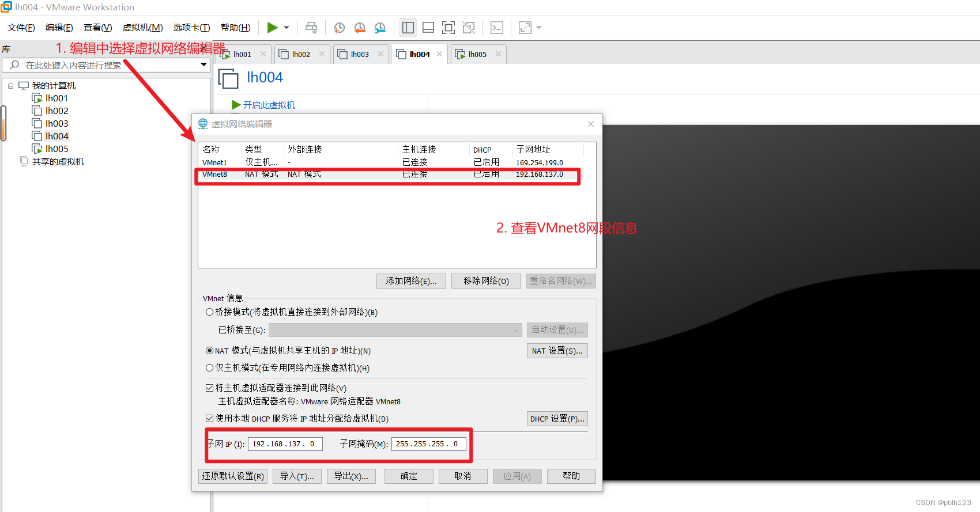
Task: Click the 导入(T)... button
Action: 297,476
